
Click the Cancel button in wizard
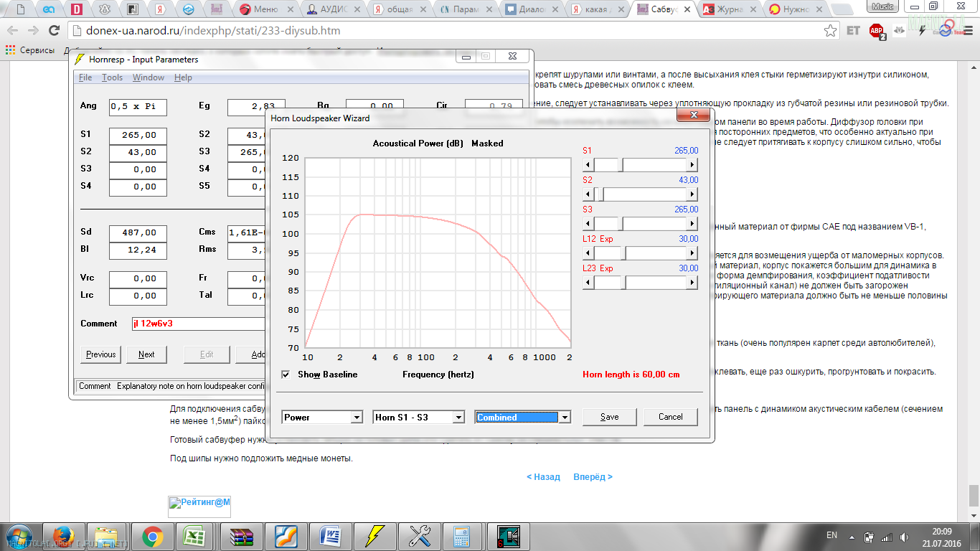click(x=671, y=417)
